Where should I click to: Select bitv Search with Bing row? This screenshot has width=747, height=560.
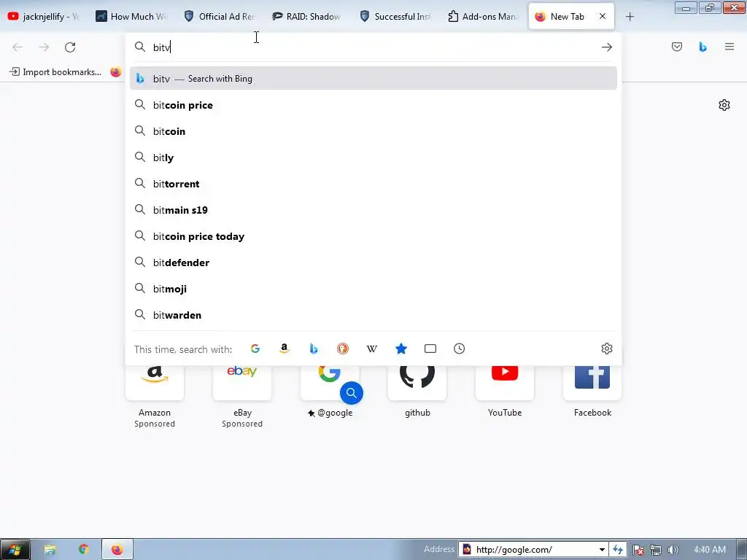(373, 79)
